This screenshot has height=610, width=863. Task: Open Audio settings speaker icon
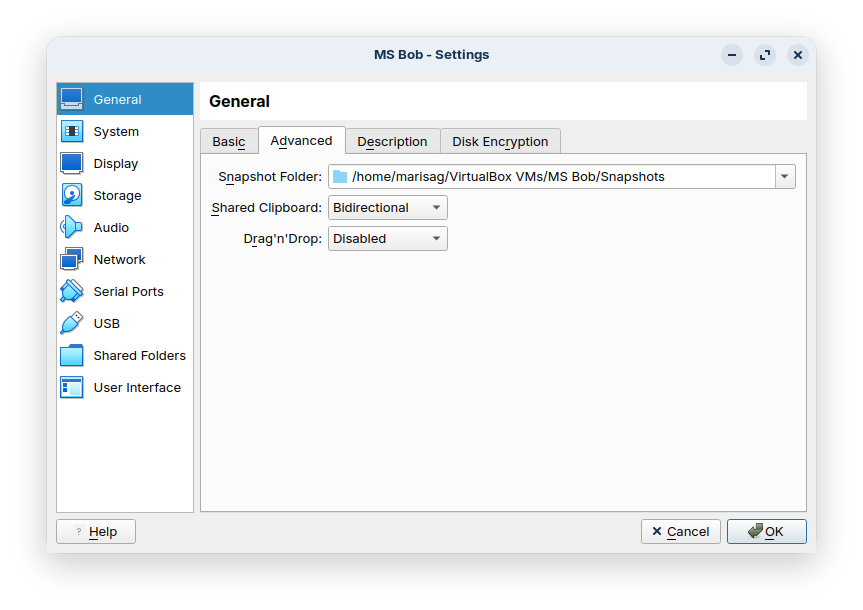(x=72, y=227)
